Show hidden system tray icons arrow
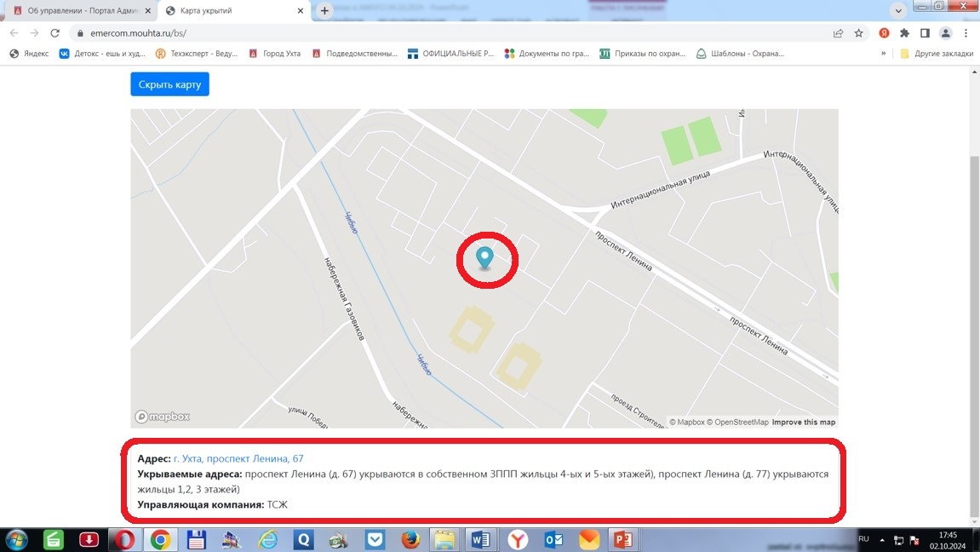Image resolution: width=980 pixels, height=552 pixels. [882, 539]
